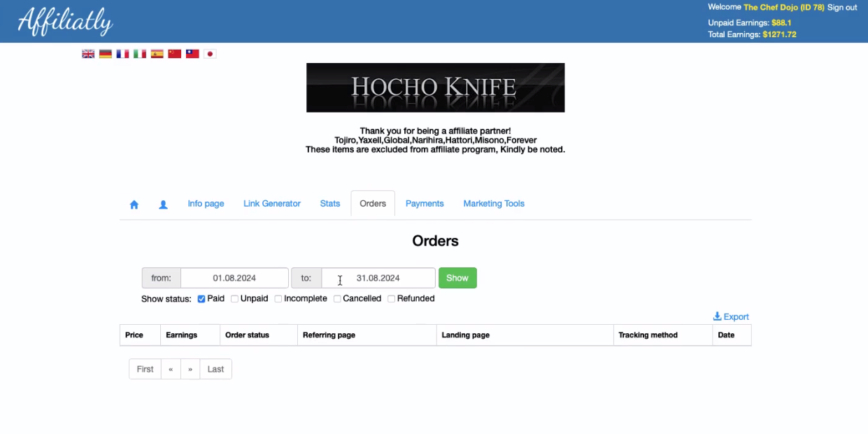
Task: Tick the Incomplete status checkbox
Action: coord(278,299)
